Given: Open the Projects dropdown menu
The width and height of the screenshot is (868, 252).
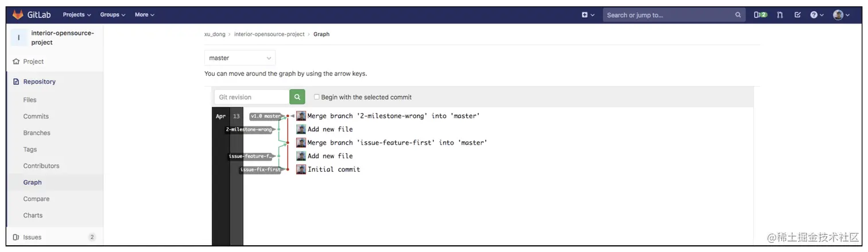Looking at the screenshot, I should pos(76,15).
